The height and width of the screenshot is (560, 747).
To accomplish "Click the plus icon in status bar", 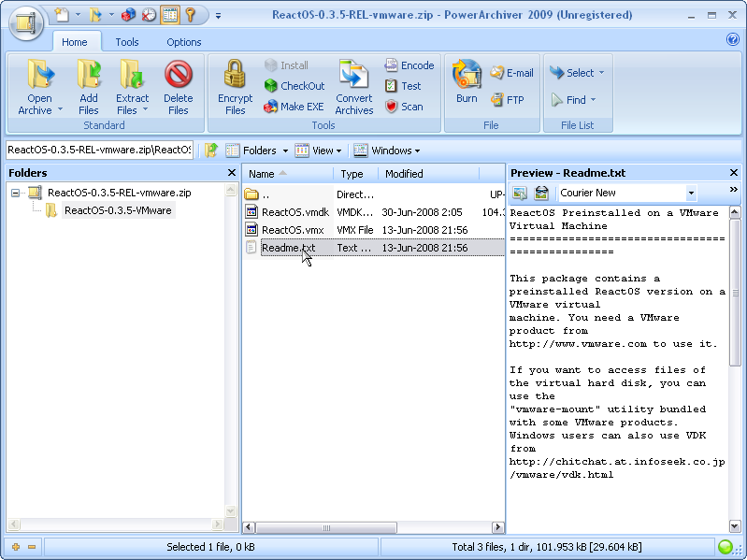I will click(x=16, y=547).
